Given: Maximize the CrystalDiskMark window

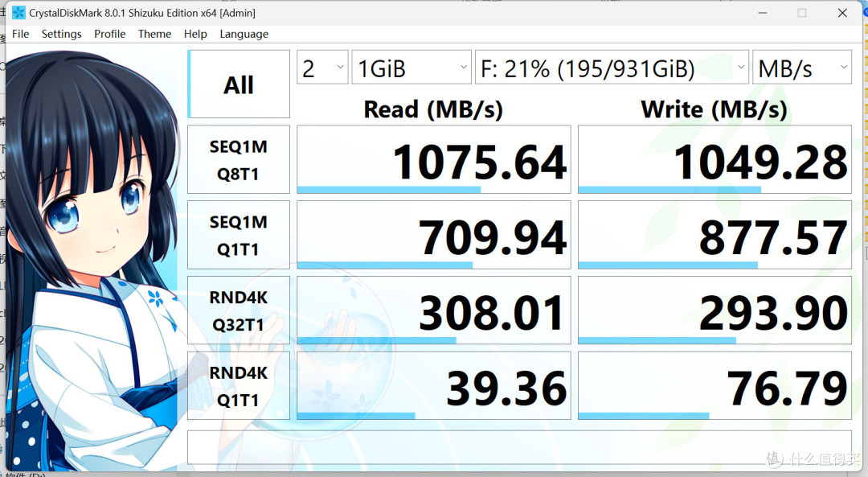Looking at the screenshot, I should pos(801,13).
